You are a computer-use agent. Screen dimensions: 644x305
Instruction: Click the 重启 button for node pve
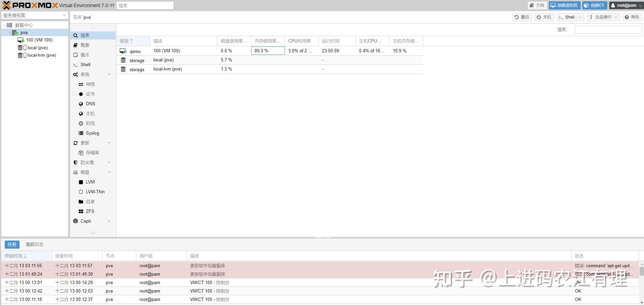tap(522, 17)
